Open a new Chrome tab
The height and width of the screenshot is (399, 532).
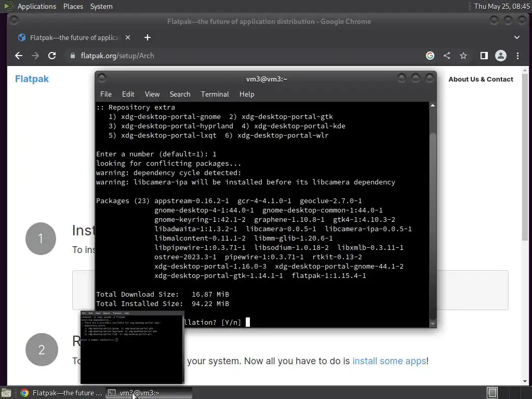147,37
